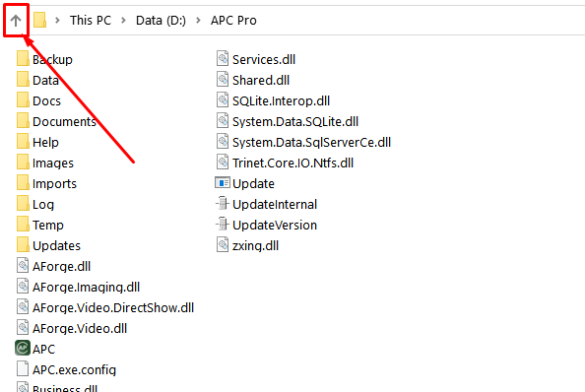Click the Imports folder icon
Viewport: 585px width, 392px height.
point(23,183)
